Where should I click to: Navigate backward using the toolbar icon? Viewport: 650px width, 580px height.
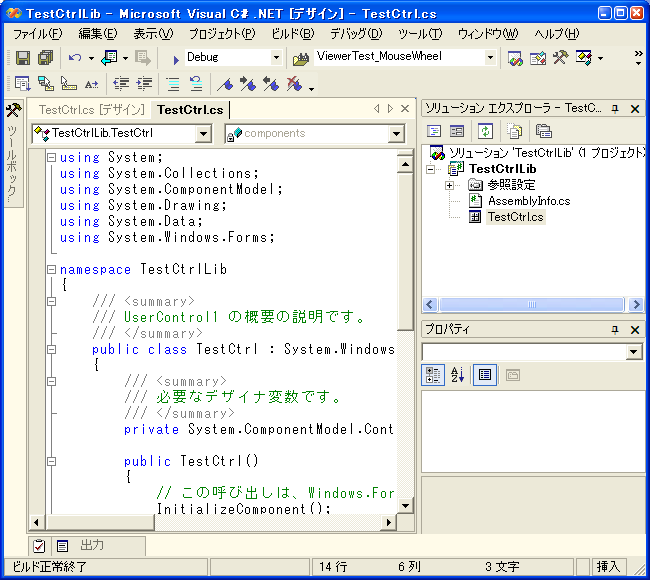109,58
